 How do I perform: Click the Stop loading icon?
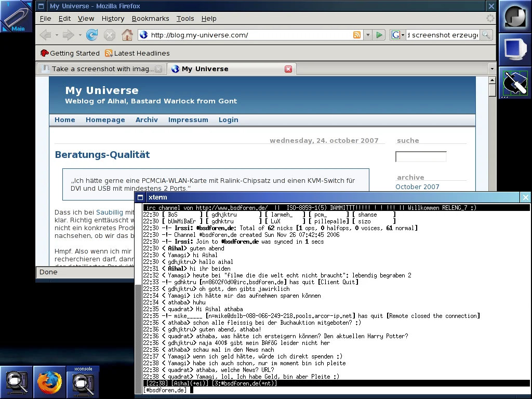tap(110, 35)
